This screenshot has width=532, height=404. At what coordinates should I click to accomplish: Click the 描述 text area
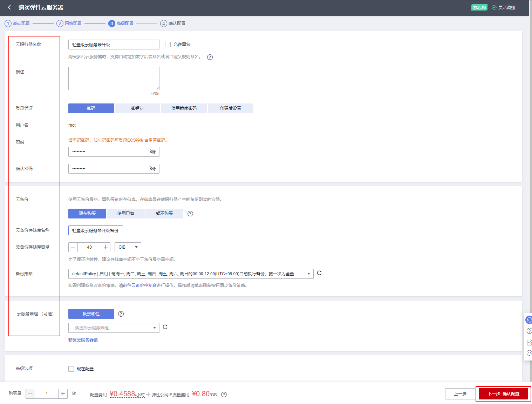(x=114, y=79)
